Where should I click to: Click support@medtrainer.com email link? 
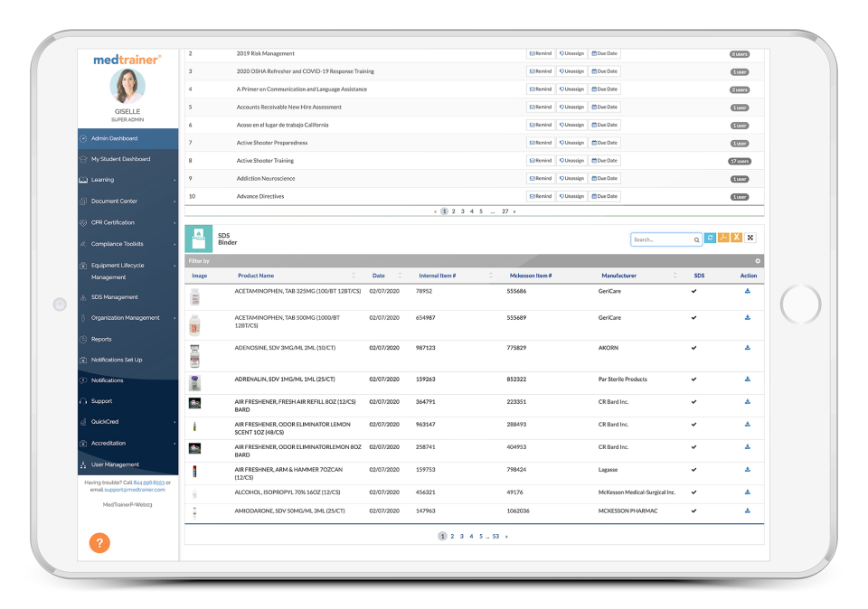pos(135,490)
